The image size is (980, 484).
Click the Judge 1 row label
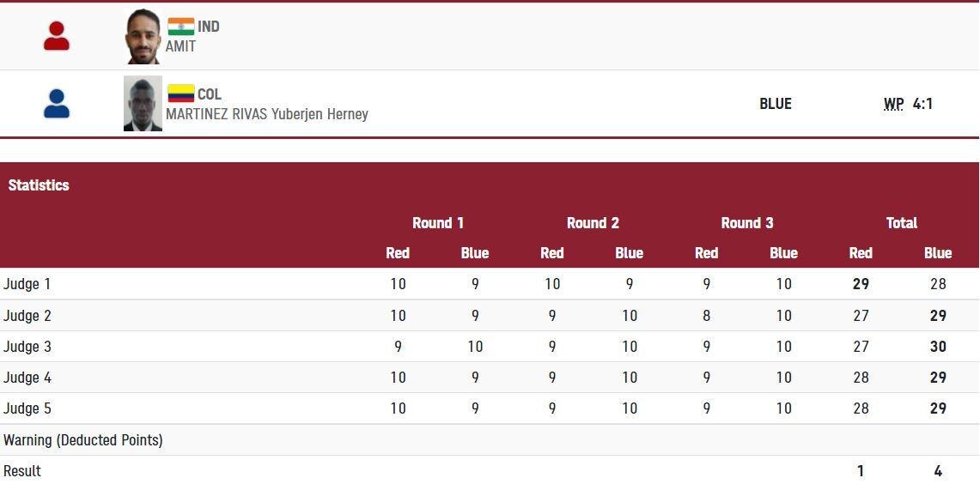coord(27,284)
